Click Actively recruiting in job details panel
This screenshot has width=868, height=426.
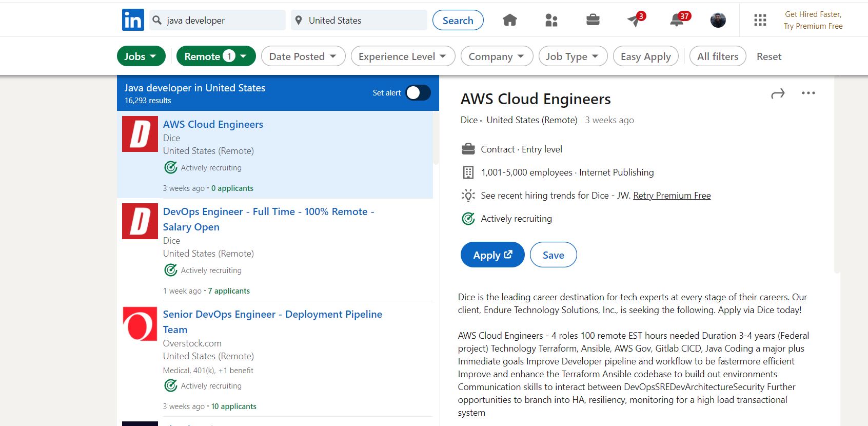tap(516, 219)
